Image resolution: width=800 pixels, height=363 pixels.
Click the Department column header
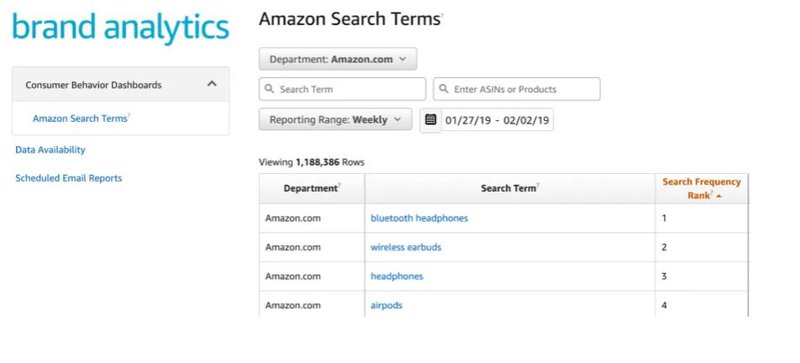(312, 188)
